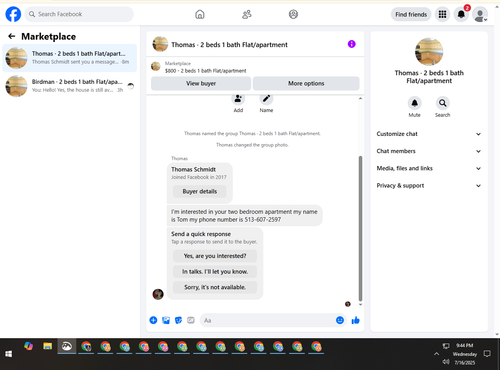Open the apps grid menu icon

(x=442, y=14)
